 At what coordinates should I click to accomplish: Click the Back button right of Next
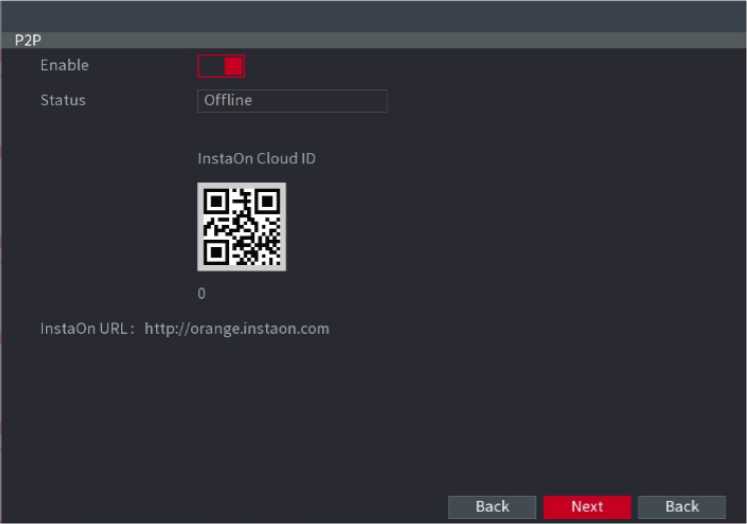(x=682, y=506)
